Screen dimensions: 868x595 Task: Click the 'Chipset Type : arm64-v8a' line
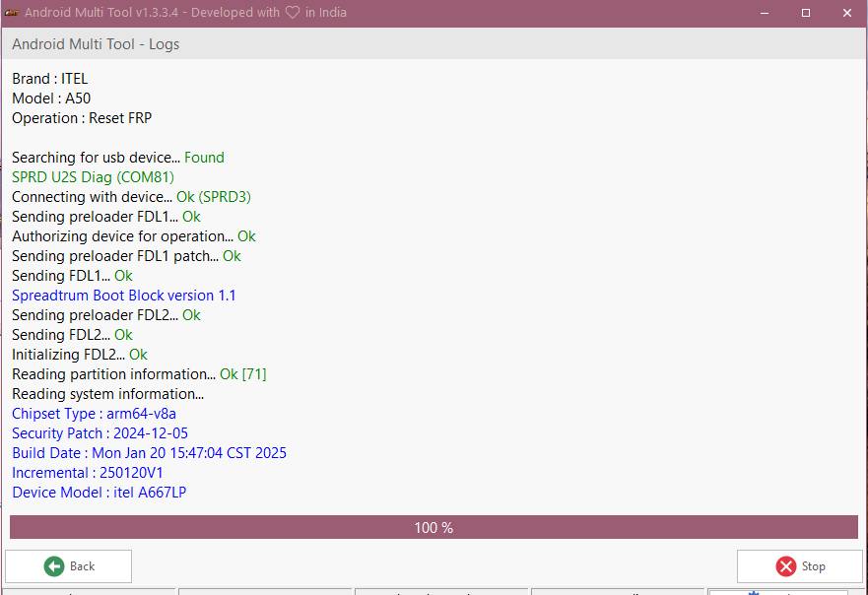click(95, 414)
